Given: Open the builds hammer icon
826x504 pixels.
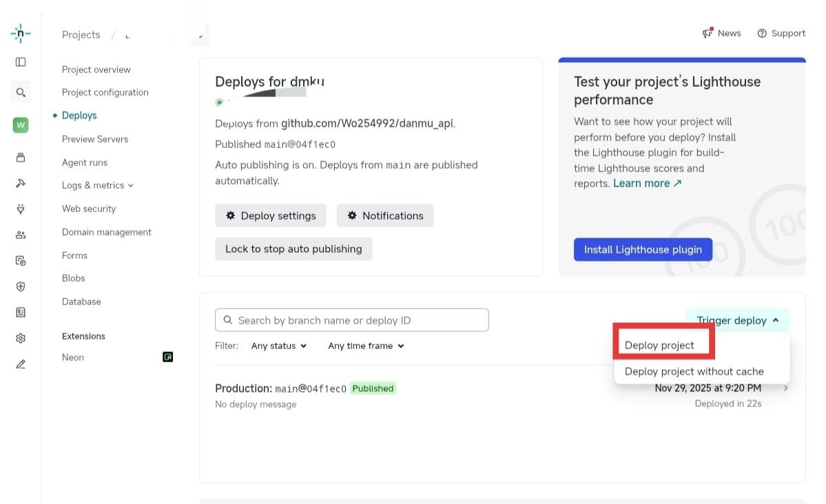Looking at the screenshot, I should pos(21,183).
